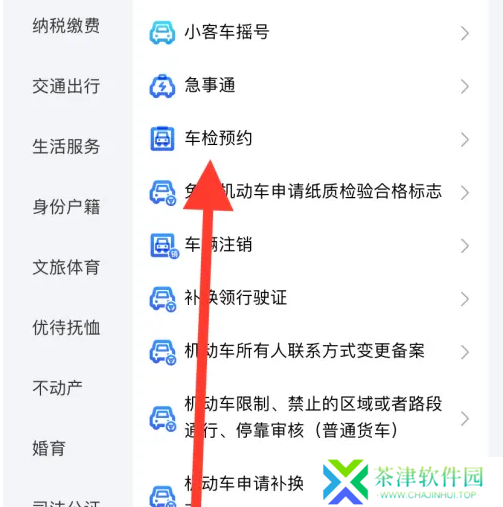Select 交通出行 category in sidebar

pos(66,86)
